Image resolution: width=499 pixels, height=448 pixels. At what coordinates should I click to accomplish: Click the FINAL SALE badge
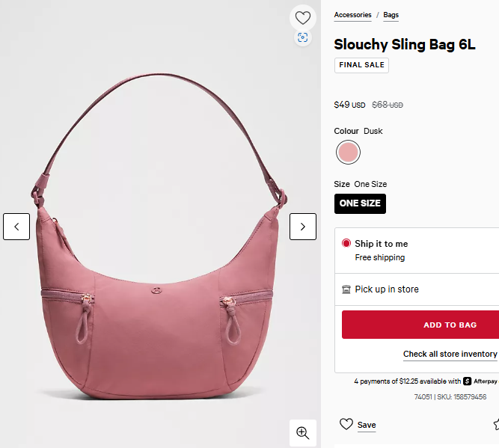point(361,65)
